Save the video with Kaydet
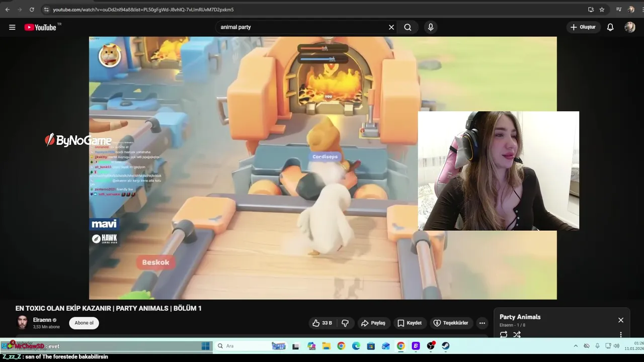The image size is (644, 362). click(x=410, y=323)
